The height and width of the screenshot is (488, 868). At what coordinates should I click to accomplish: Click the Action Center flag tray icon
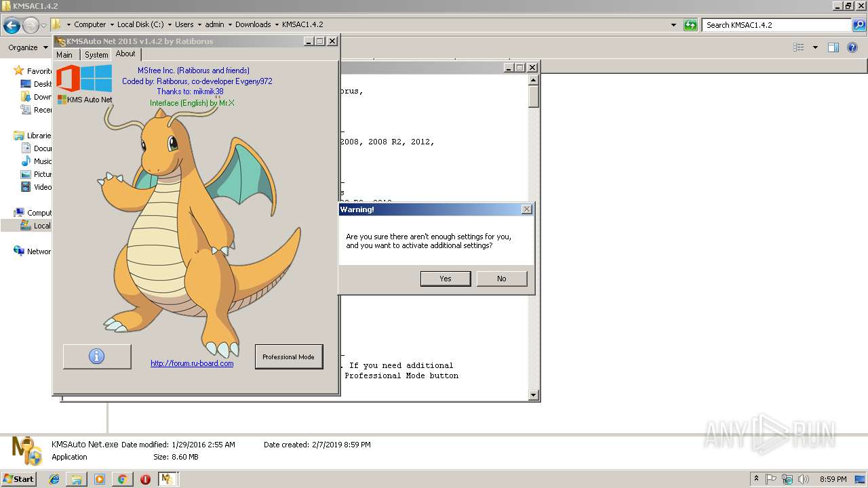pos(772,479)
